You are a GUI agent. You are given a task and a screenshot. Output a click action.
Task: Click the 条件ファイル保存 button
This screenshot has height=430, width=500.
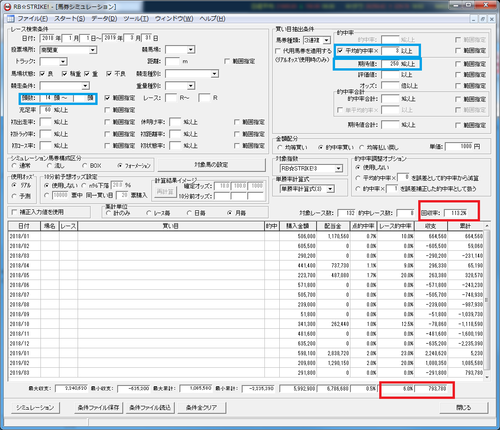click(x=99, y=408)
